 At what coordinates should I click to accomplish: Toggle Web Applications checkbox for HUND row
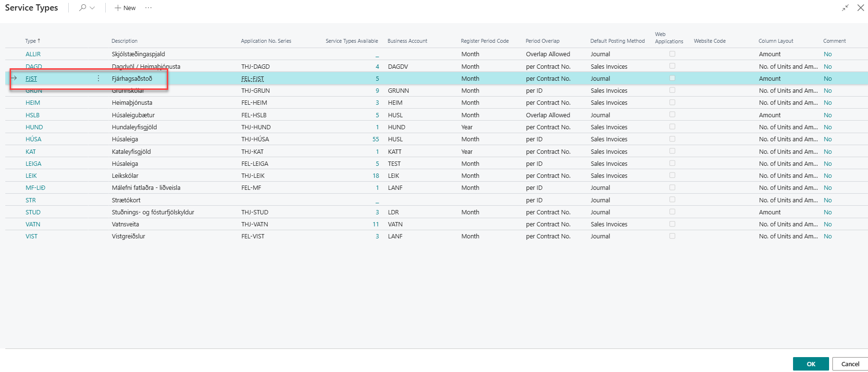(x=672, y=127)
